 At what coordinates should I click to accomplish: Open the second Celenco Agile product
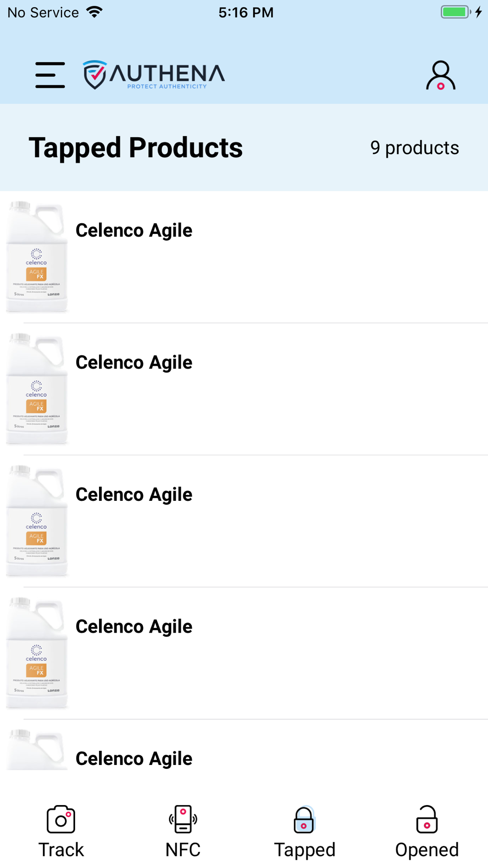(134, 362)
